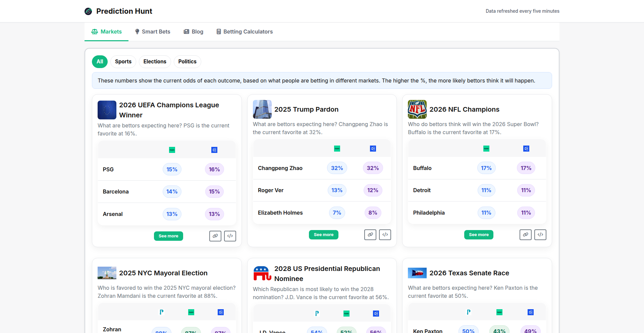Viewport: 644px width, 333px height.
Task: Expand Trump Pardon card with See more
Action: pyautogui.click(x=323, y=235)
